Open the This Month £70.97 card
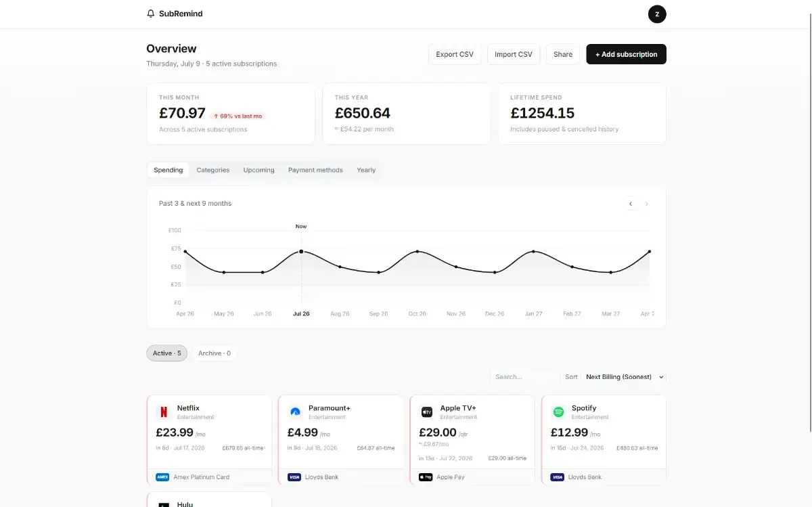 tap(231, 114)
